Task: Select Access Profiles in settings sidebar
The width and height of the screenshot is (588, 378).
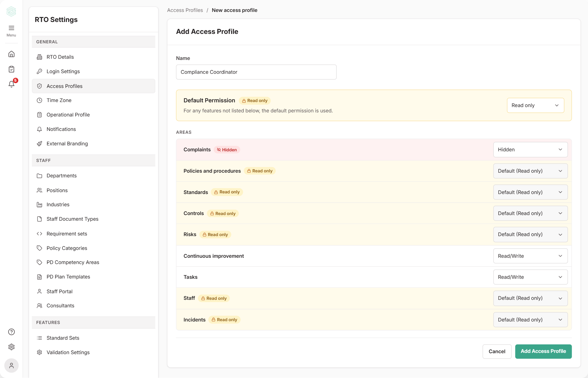Action: click(x=94, y=86)
